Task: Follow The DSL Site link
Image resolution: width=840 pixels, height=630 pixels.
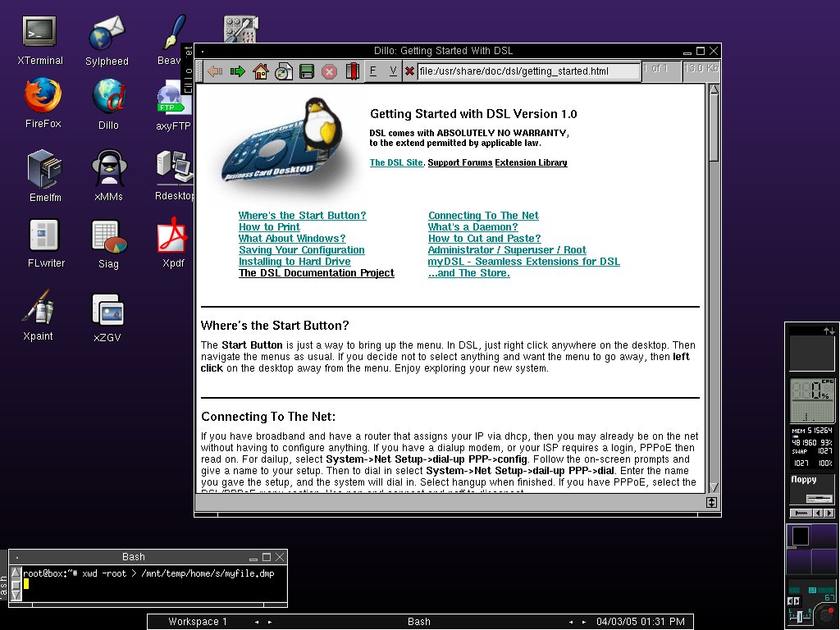Action: [x=396, y=162]
